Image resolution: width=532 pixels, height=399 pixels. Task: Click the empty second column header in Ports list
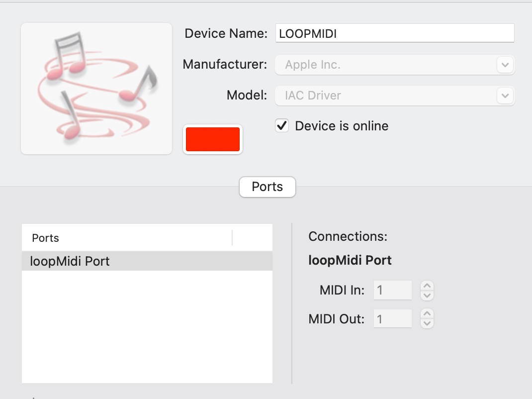click(x=253, y=238)
